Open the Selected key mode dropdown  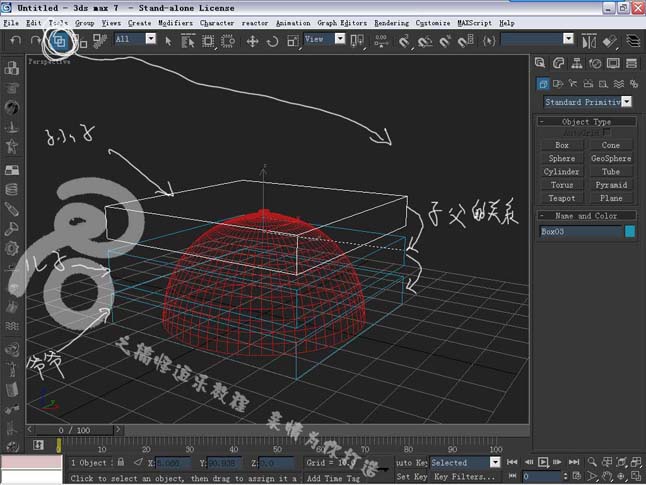click(x=495, y=462)
